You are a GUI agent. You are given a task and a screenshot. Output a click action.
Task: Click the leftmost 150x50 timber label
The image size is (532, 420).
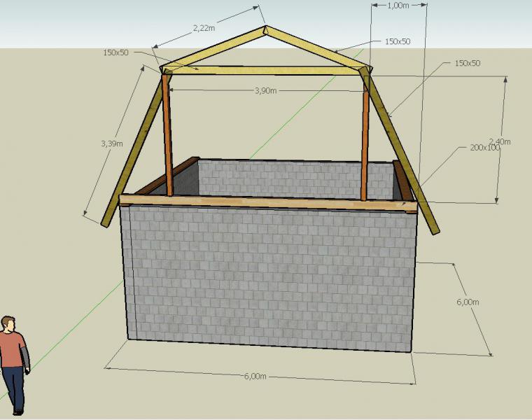pos(115,52)
